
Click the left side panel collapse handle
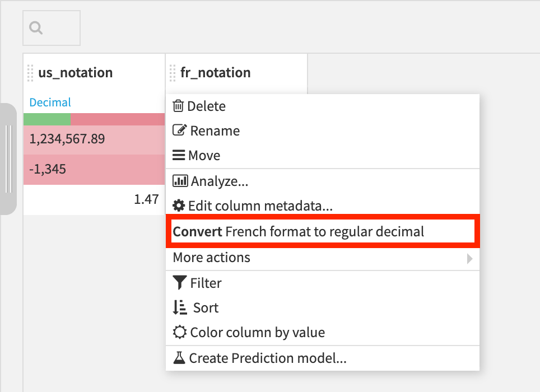pos(8,159)
